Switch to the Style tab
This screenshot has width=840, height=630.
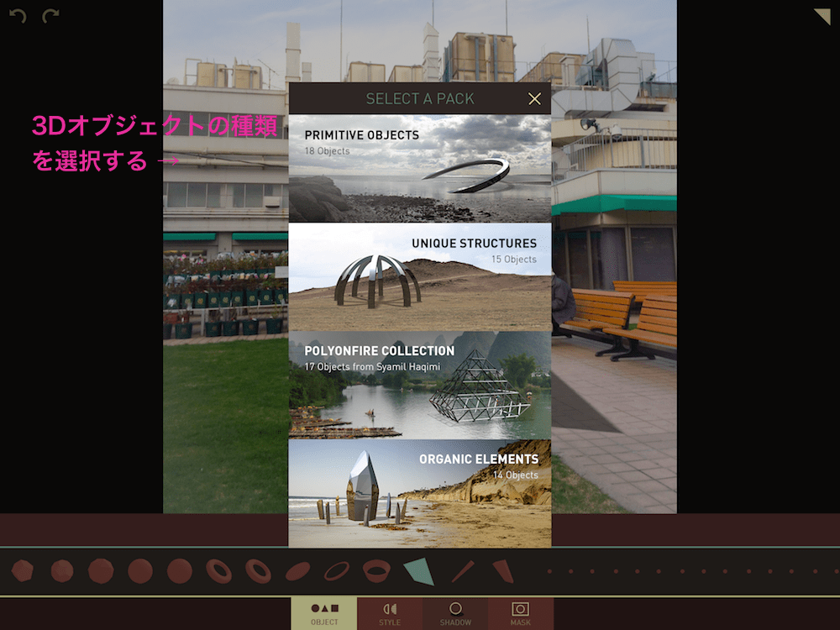point(390,613)
